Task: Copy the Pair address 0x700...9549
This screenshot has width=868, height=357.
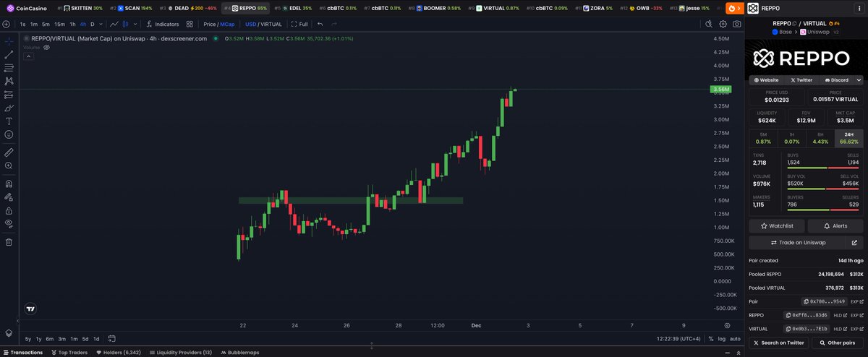Action: coord(825,301)
